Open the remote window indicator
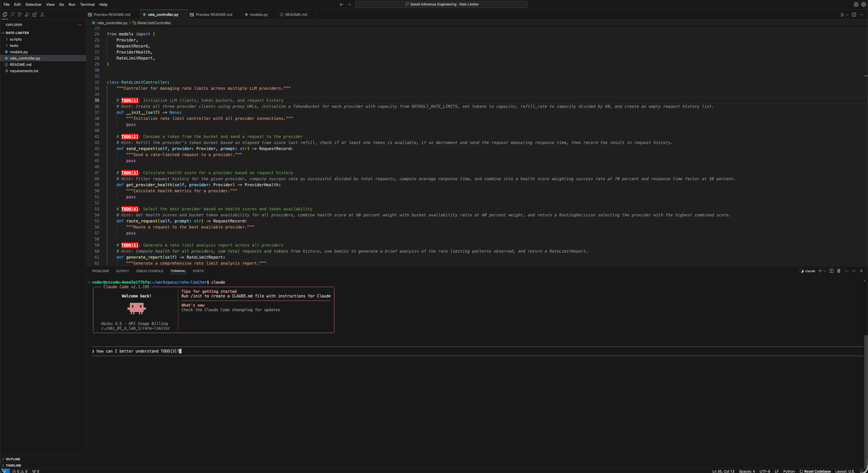The height and width of the screenshot is (473, 868). [5, 471]
